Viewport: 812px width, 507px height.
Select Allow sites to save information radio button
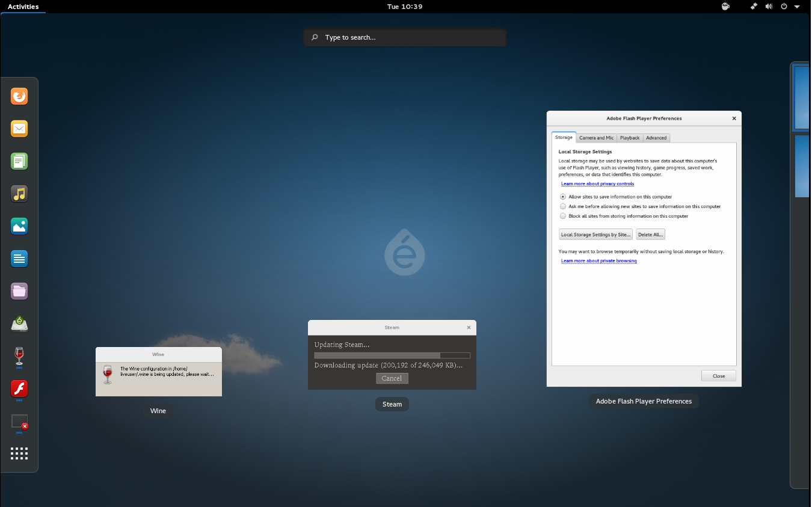coord(563,197)
